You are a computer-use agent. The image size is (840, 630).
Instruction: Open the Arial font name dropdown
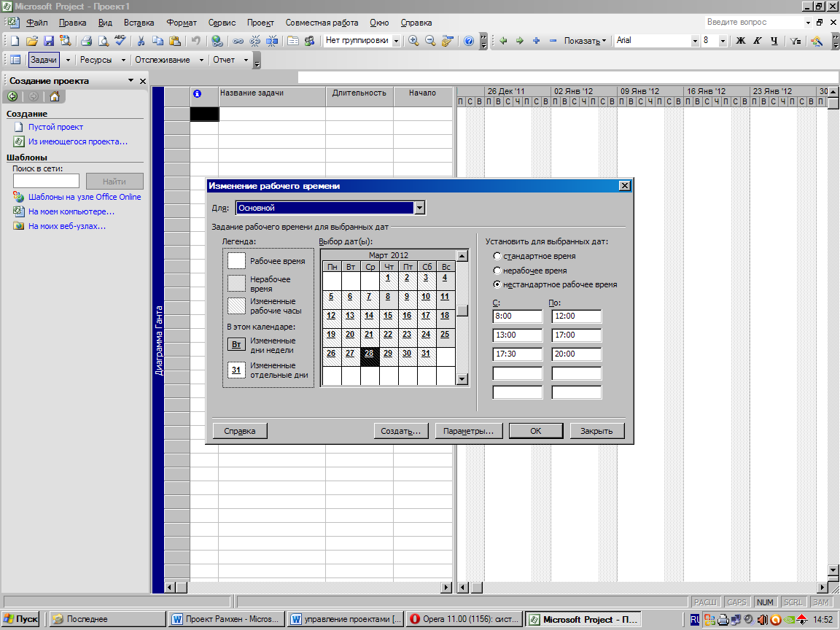click(x=695, y=42)
